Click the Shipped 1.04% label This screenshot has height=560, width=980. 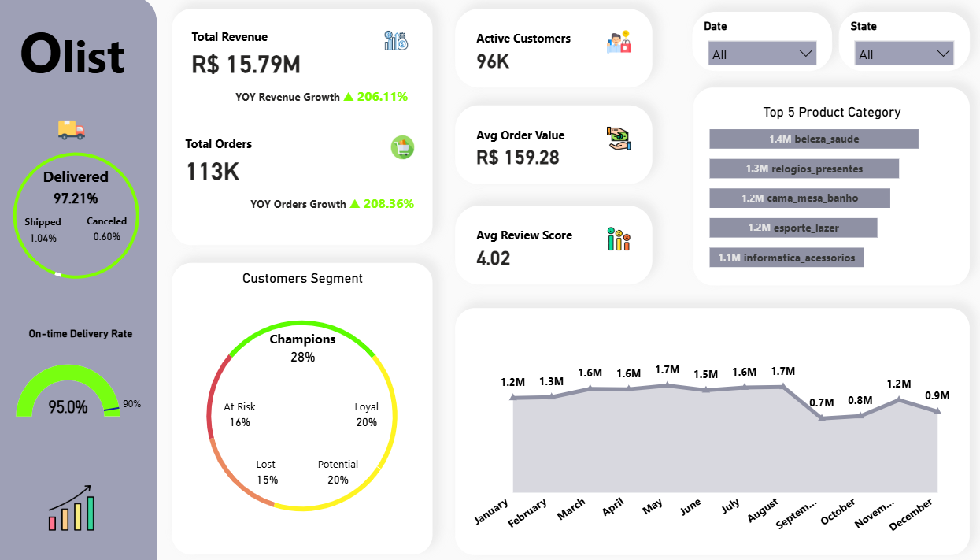tap(43, 230)
